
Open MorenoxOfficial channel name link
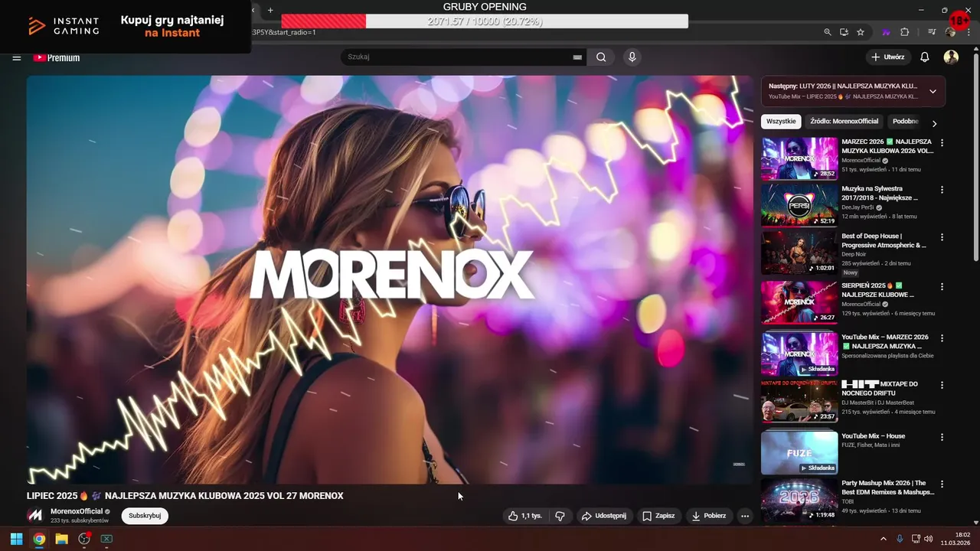77,511
